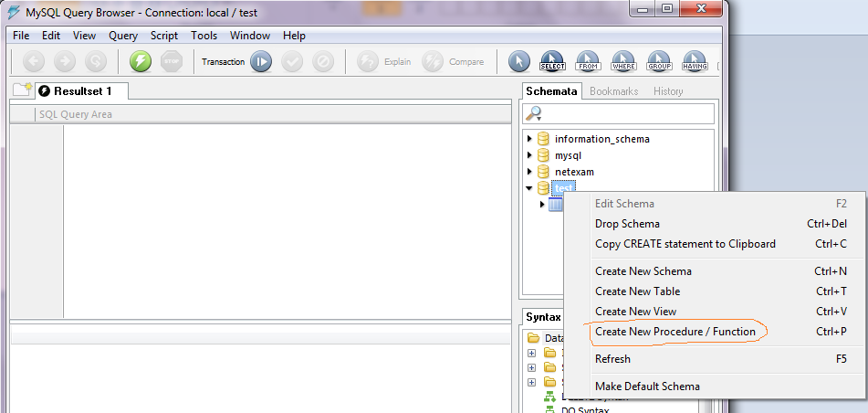Screen dimensions: 868x413
Task: Click the Explain query button
Action: pyautogui.click(x=384, y=61)
